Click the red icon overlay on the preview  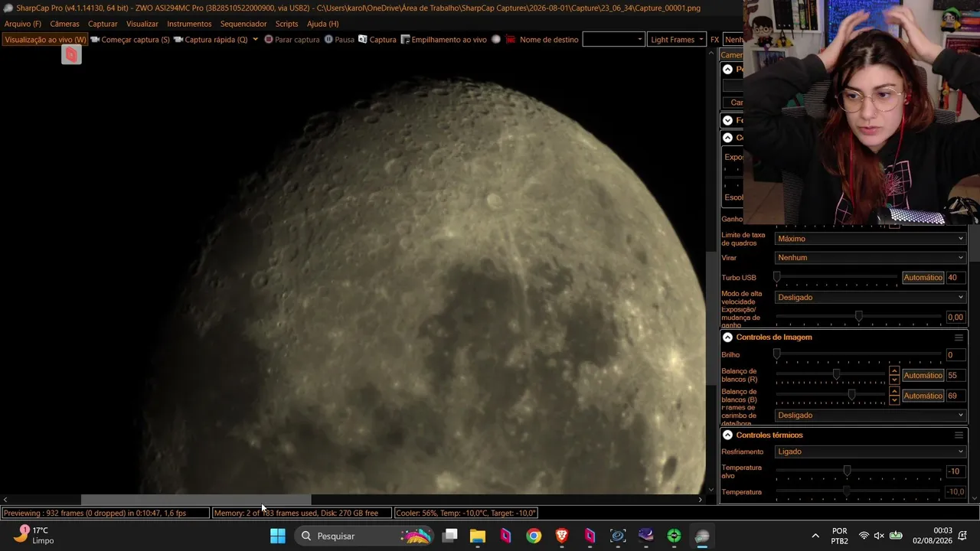coord(71,54)
